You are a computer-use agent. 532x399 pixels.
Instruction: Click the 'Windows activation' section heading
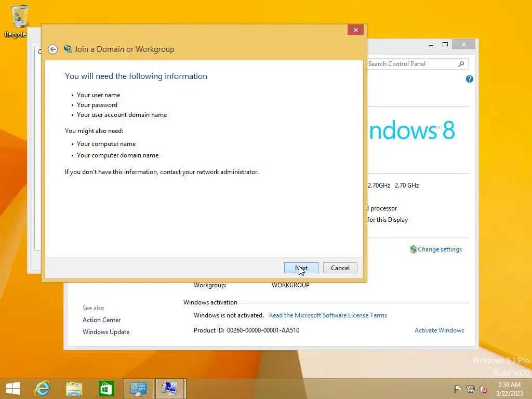[210, 302]
